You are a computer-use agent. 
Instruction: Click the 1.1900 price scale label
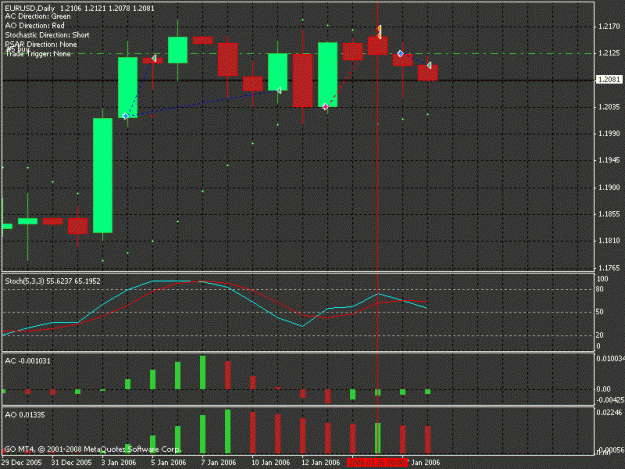pos(609,187)
